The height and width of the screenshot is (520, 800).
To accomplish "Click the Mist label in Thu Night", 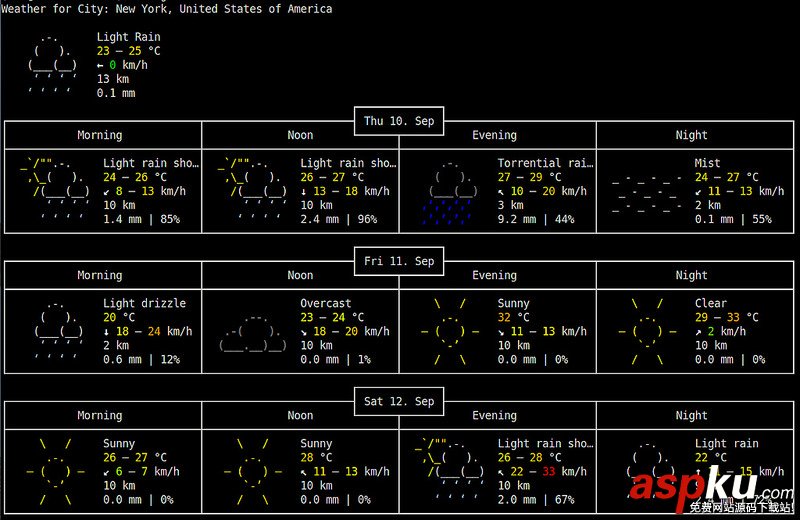I will 707,163.
